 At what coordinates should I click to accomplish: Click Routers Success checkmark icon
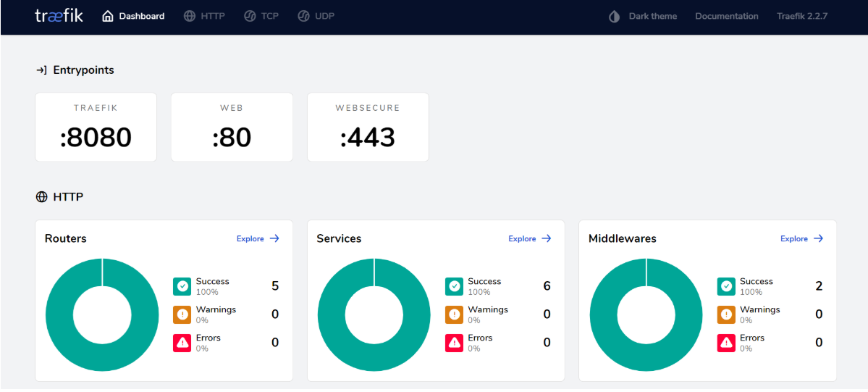tap(182, 287)
